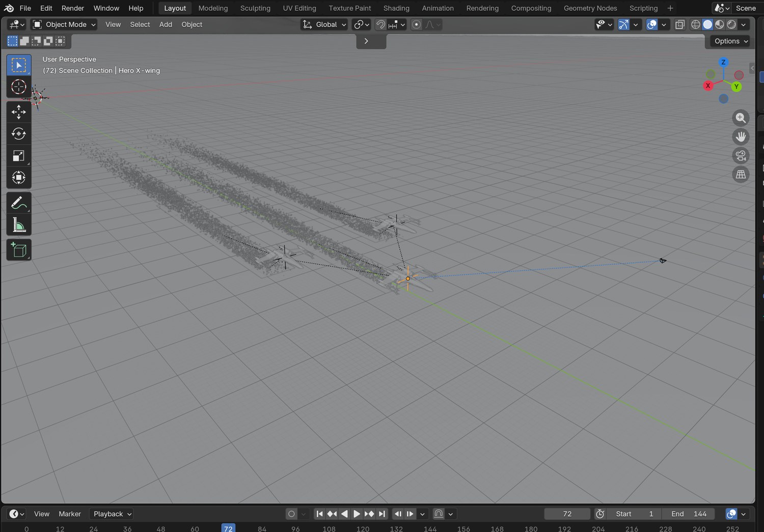Viewport: 764px width, 532px height.
Task: Click the current frame field showing 72
Action: (567, 514)
